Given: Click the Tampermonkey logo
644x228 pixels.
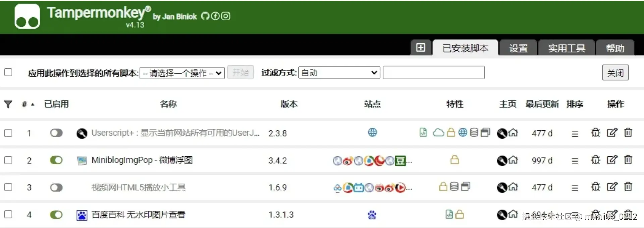Looking at the screenshot, I should tap(27, 16).
